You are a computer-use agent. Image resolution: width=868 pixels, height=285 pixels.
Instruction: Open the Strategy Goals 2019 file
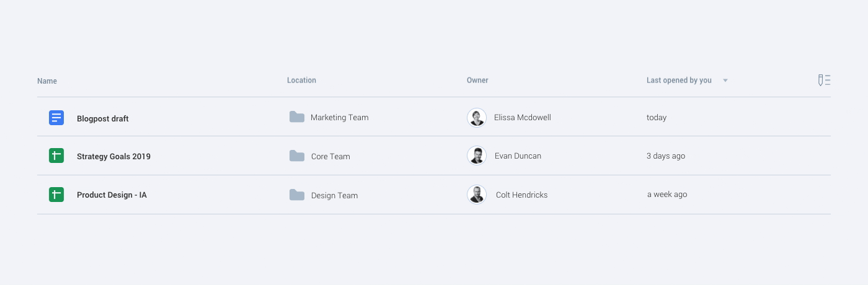pyautogui.click(x=113, y=157)
